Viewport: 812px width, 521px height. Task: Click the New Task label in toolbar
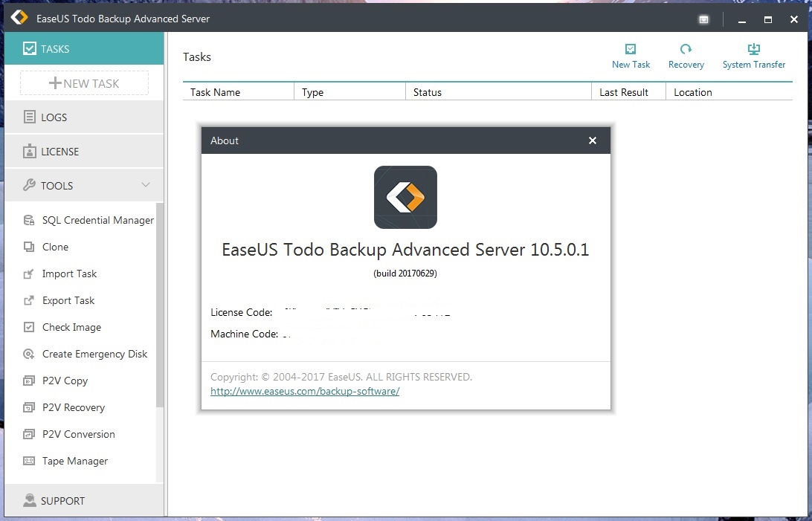[x=631, y=65]
